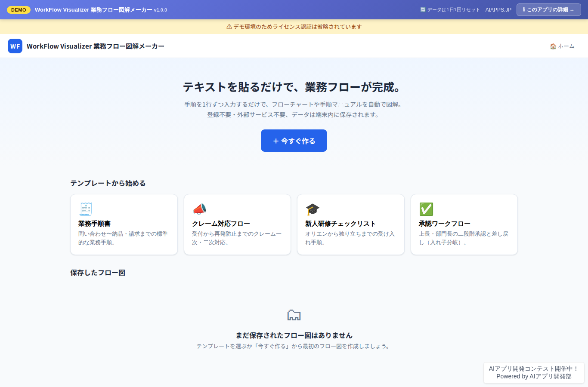Select the 新人研修チェックリスト template title

point(340,224)
